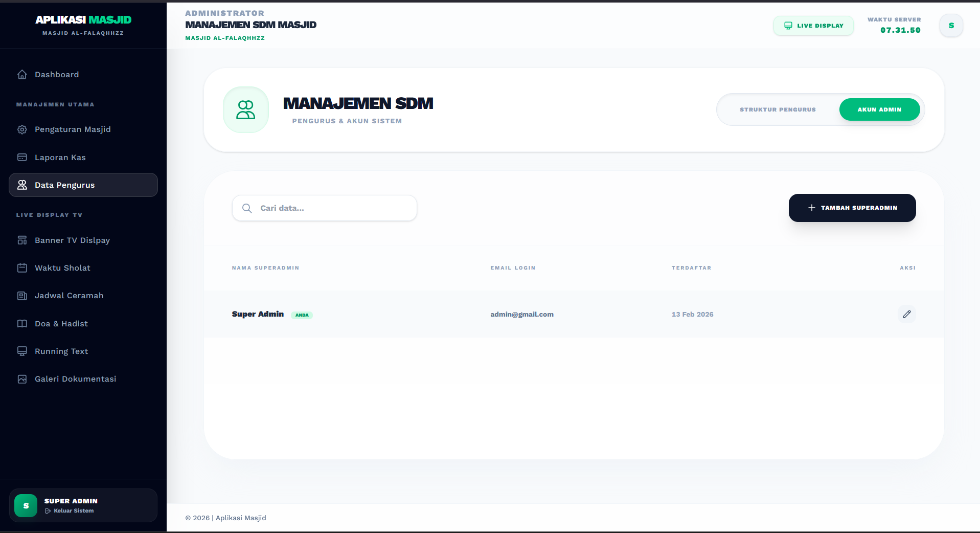The height and width of the screenshot is (533, 980).
Task: Click Keluar Sistem to log out
Action: point(70,510)
